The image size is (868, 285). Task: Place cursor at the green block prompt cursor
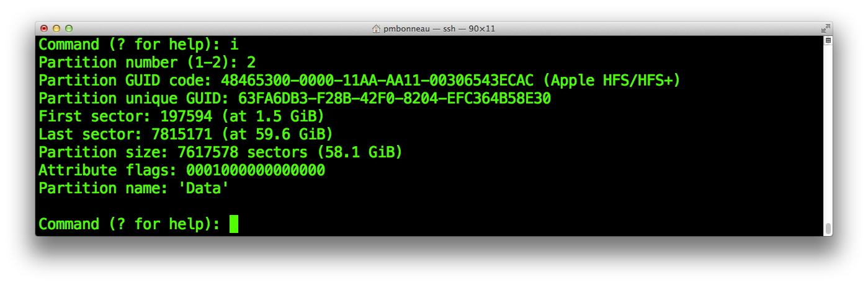(233, 224)
